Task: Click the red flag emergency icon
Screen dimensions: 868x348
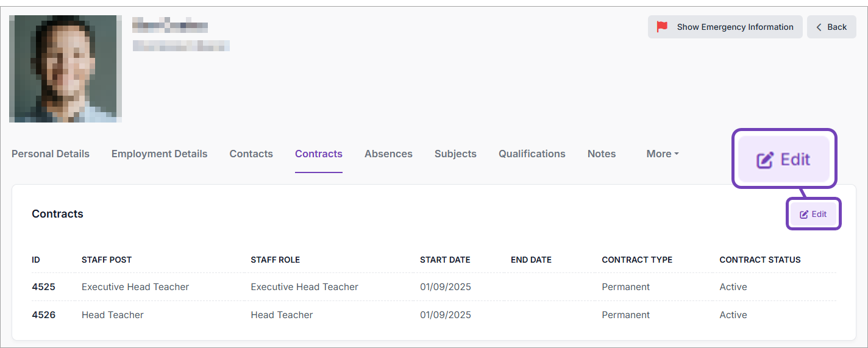Action: [662, 27]
